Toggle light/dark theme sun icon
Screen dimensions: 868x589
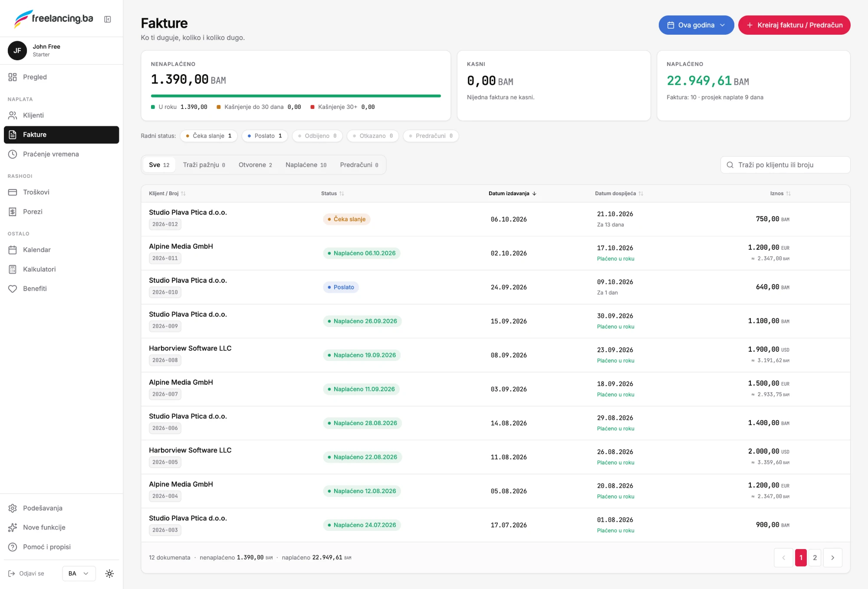click(x=109, y=573)
